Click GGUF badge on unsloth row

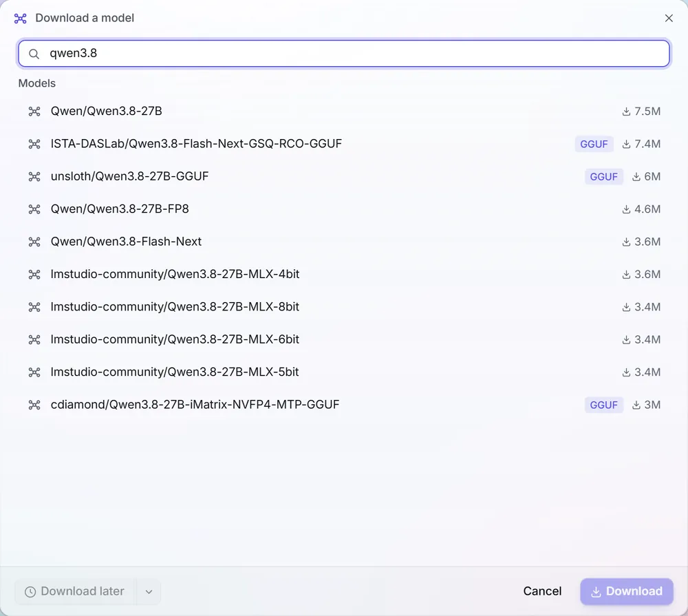(604, 176)
